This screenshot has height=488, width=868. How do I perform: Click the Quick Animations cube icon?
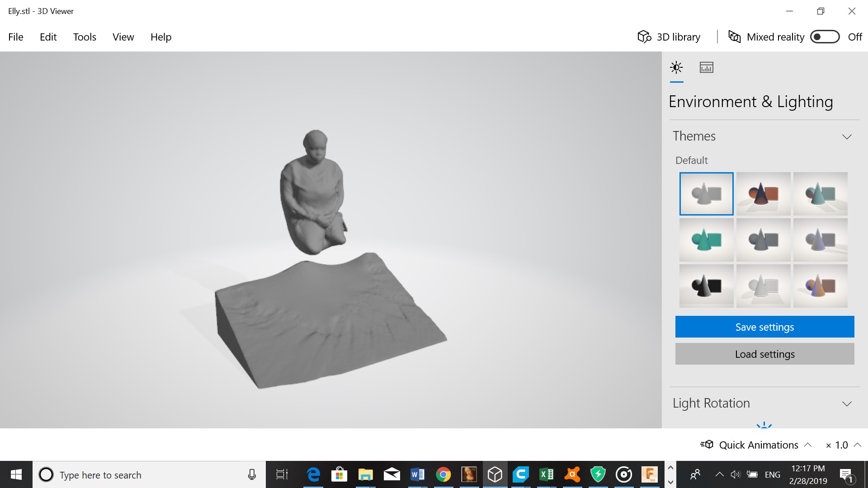coord(707,445)
